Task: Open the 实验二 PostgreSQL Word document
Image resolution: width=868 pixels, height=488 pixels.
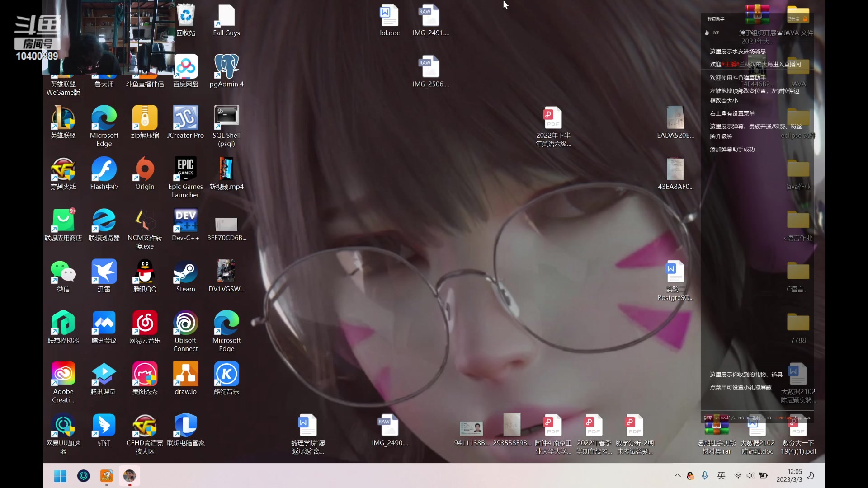Action: coord(675,280)
